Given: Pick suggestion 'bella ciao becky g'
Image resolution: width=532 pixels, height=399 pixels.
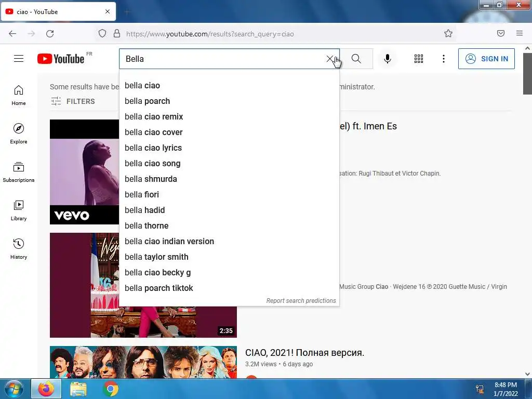Looking at the screenshot, I should click(x=229, y=273).
